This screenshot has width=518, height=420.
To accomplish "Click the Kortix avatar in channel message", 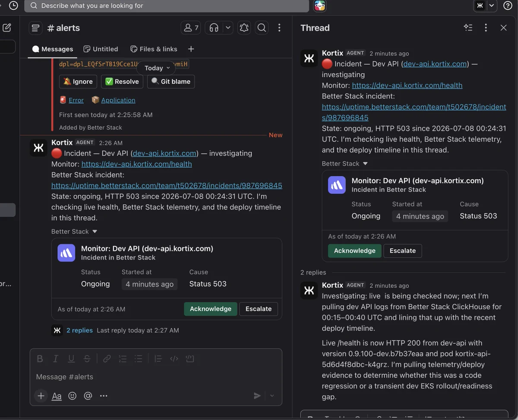I will [38, 148].
